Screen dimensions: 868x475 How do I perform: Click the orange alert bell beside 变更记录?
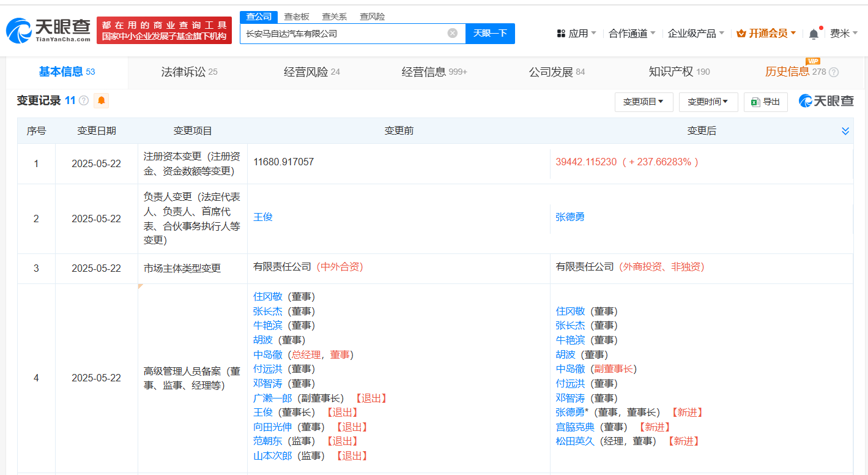pos(101,100)
